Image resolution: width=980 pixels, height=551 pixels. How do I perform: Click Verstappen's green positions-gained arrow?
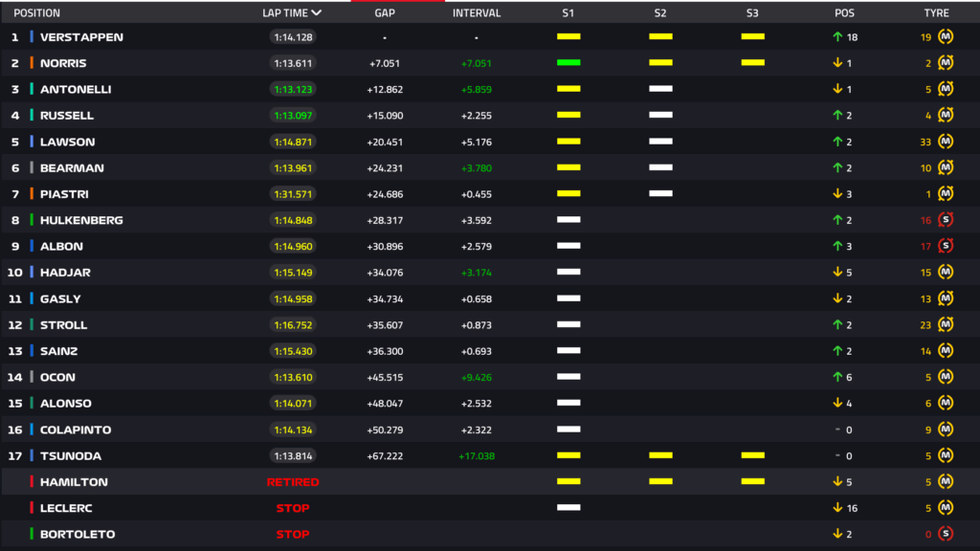[837, 37]
